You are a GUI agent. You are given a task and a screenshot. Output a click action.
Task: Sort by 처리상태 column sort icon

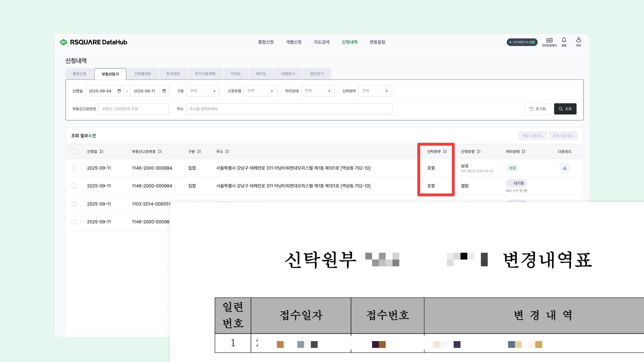point(523,151)
